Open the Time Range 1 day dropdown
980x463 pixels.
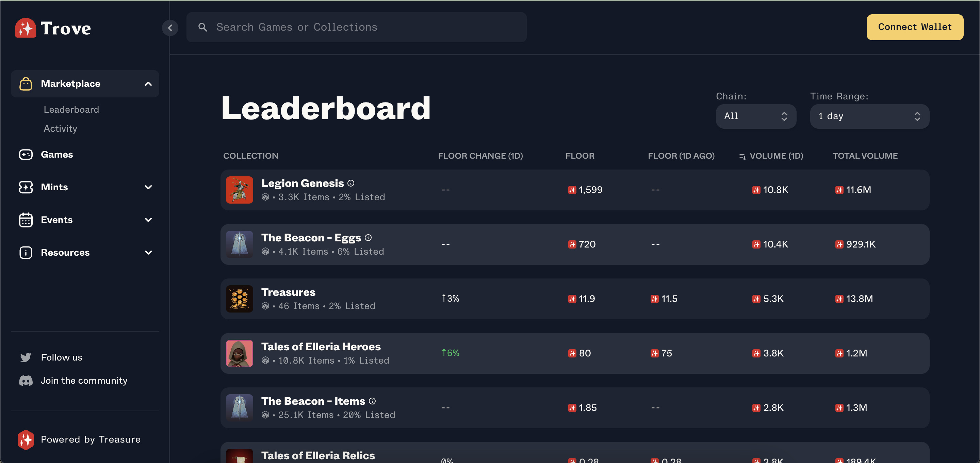(x=869, y=116)
